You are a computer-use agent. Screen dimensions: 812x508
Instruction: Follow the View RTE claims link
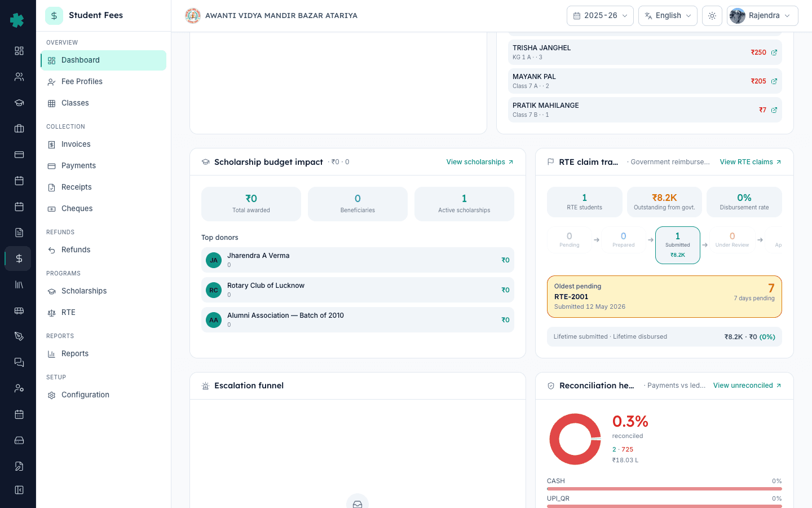[751, 162]
